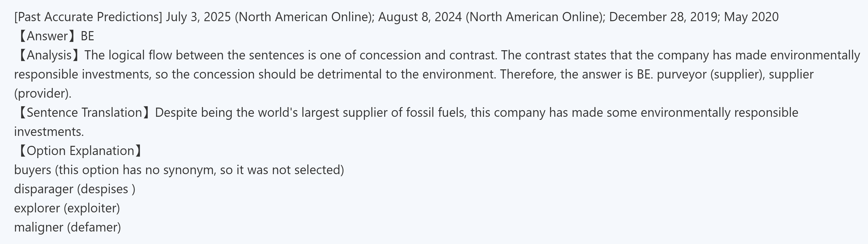Click the 【Sentence Translation】 heading

click(x=84, y=112)
